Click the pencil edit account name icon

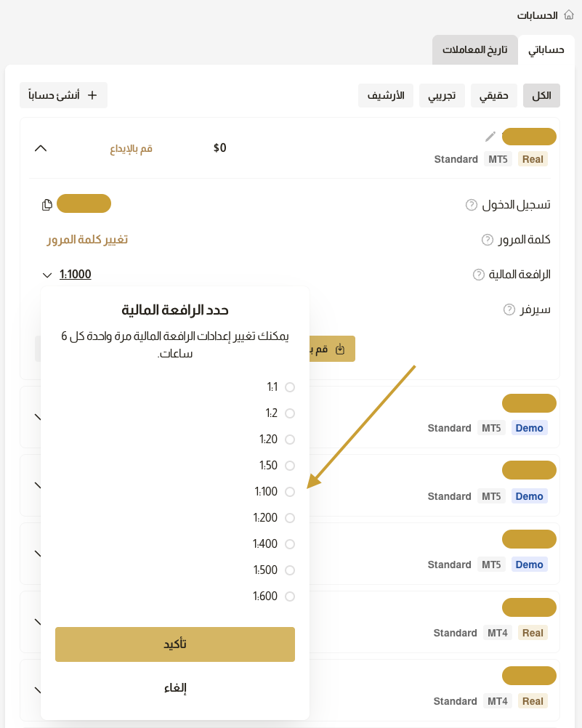point(490,137)
